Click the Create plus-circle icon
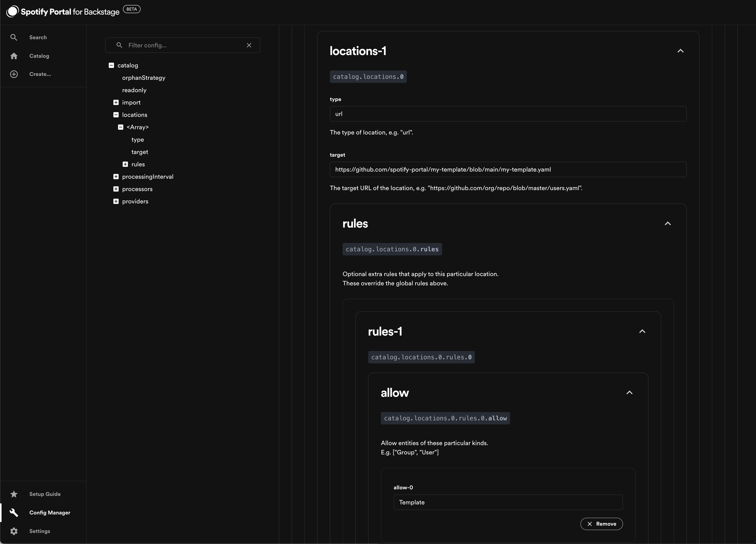Viewport: 756px width, 544px height. 14,74
